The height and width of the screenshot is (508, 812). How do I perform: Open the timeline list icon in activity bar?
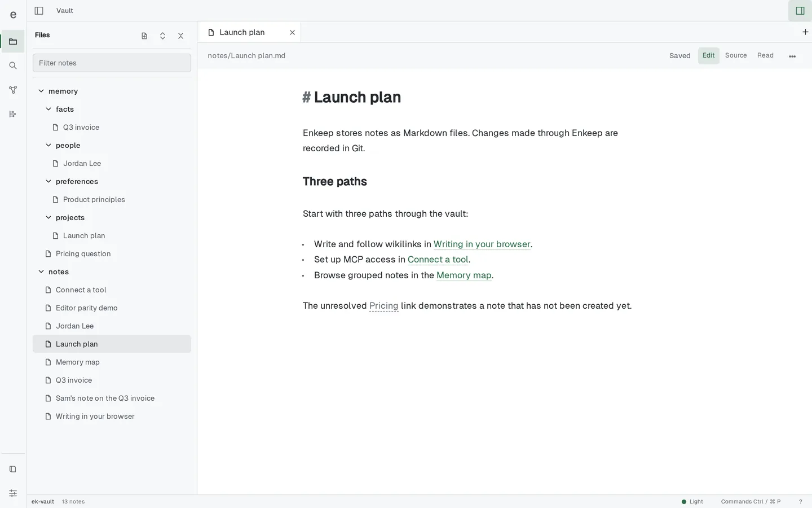pos(13,115)
